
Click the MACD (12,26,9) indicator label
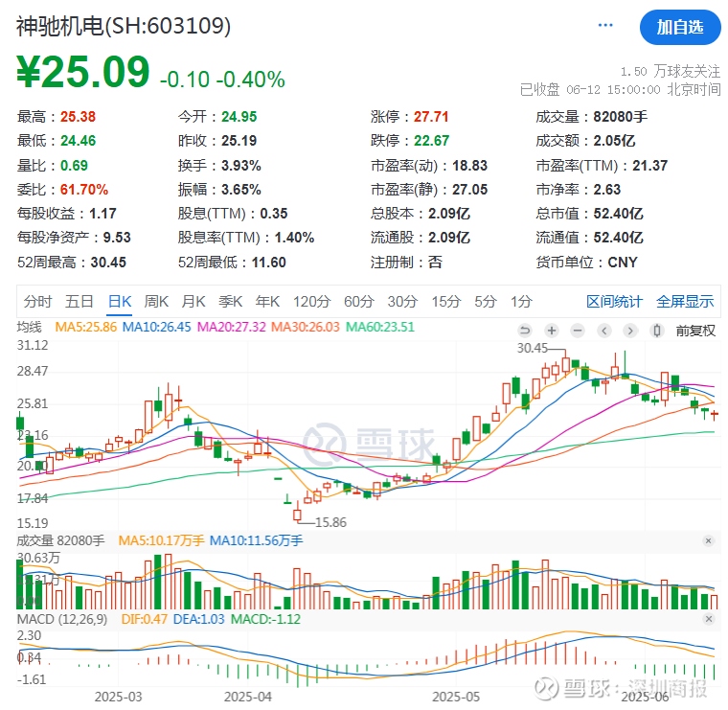pos(62,619)
